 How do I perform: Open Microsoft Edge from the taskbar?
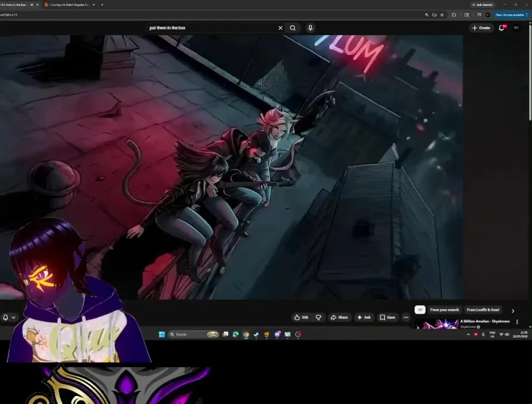click(x=236, y=334)
